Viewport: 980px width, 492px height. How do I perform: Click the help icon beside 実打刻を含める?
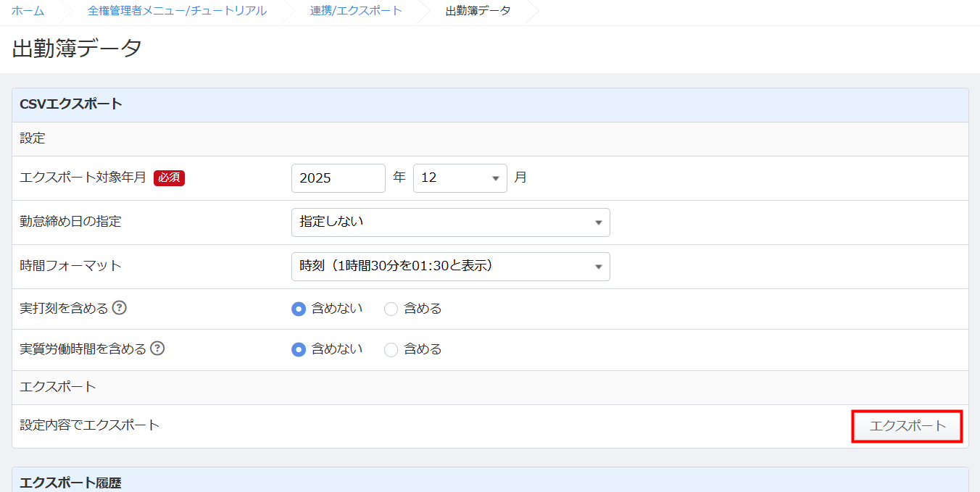tap(120, 308)
